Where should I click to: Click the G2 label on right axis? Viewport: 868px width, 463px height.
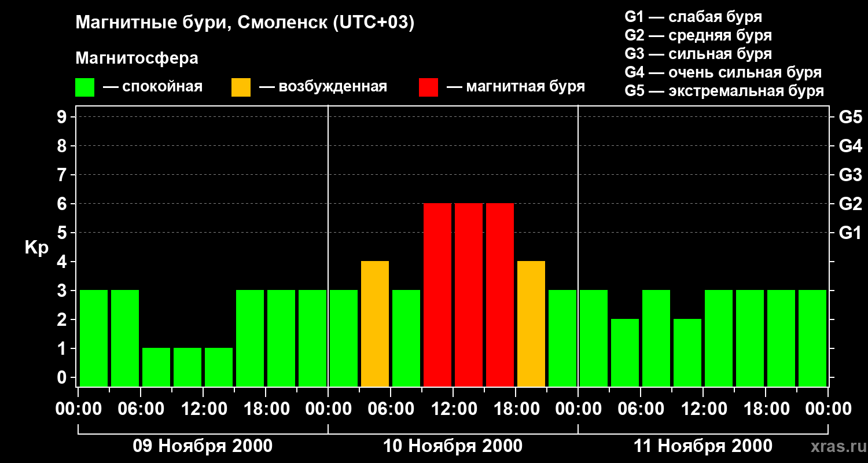pos(851,204)
